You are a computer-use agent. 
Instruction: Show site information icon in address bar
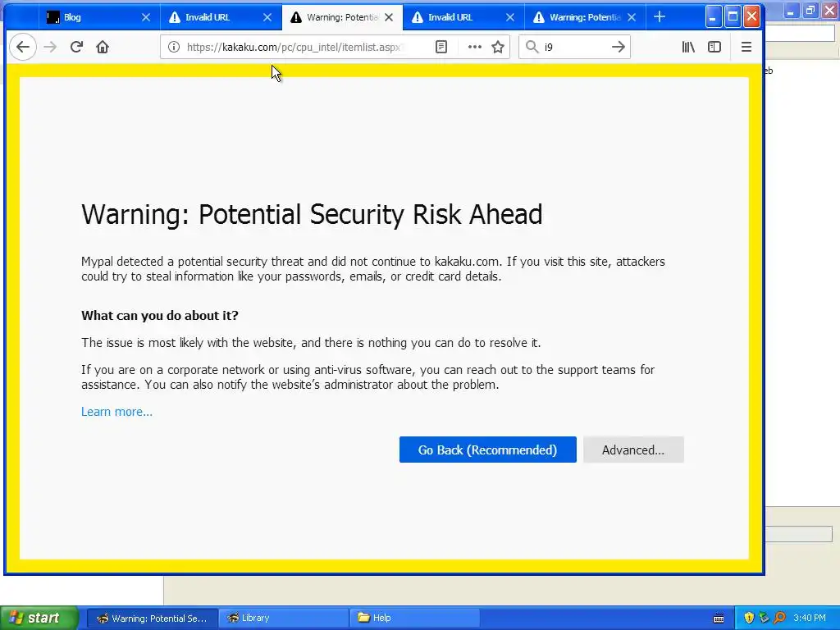174,47
